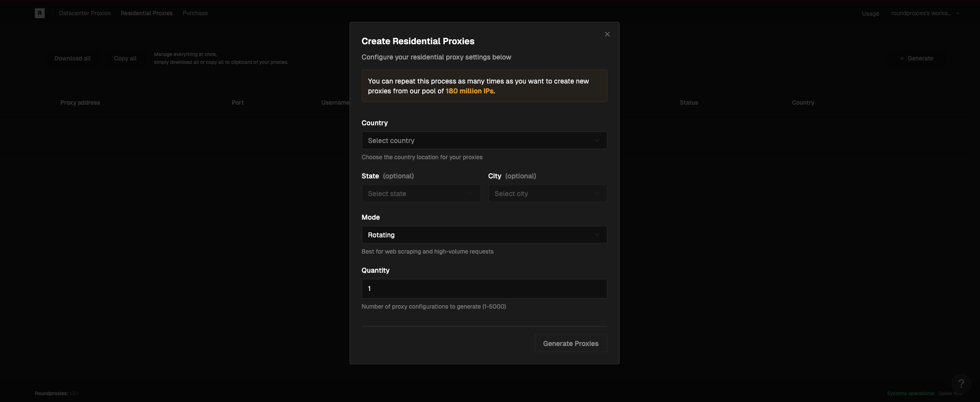Focus the Quantity input field
Screen dimensions: 980x402
(484, 289)
